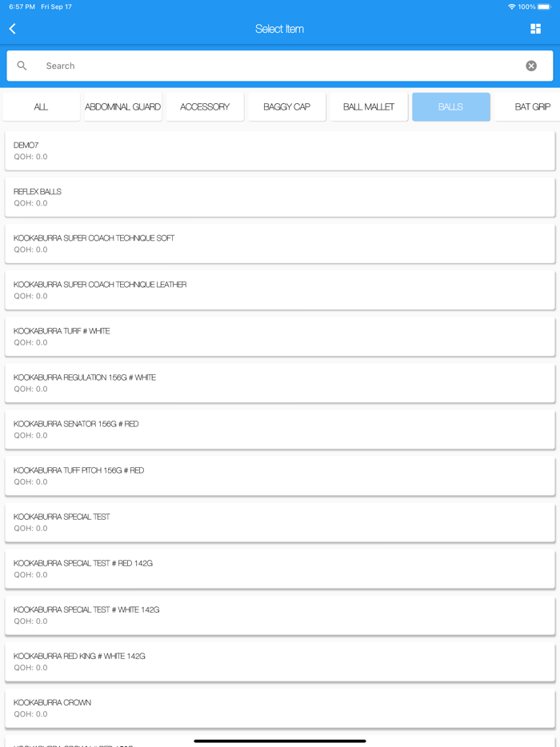Screen dimensions: 560x747
Task: Choose Kookaburra Red King # White 142G
Action: tap(280, 661)
